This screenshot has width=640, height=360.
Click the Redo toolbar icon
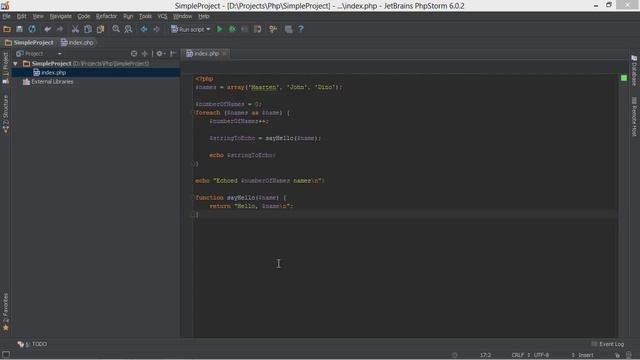click(x=60, y=29)
